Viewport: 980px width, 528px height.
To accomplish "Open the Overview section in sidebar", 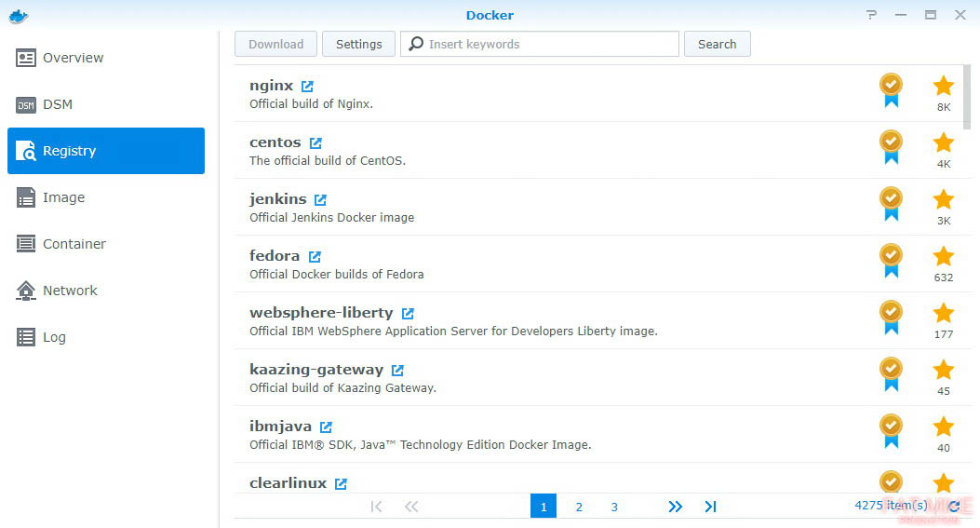I will [106, 58].
